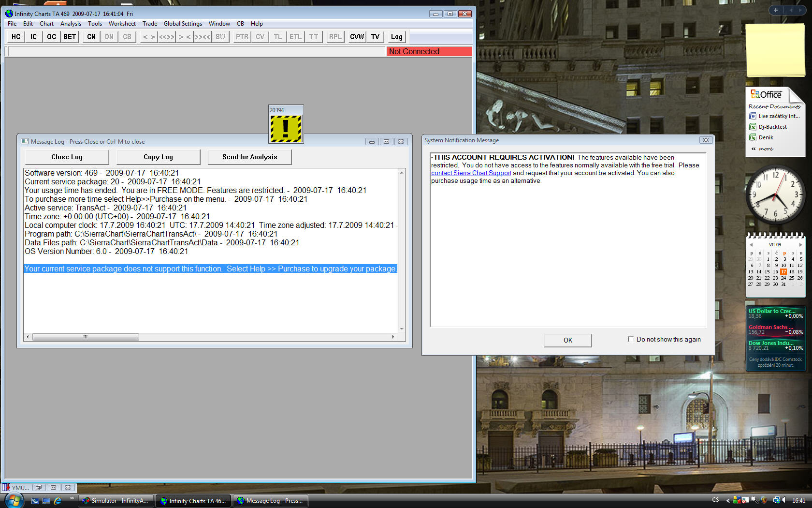Screen dimensions: 812x508
Task: Click the Goldman Sachs stock quote
Action: (x=776, y=329)
